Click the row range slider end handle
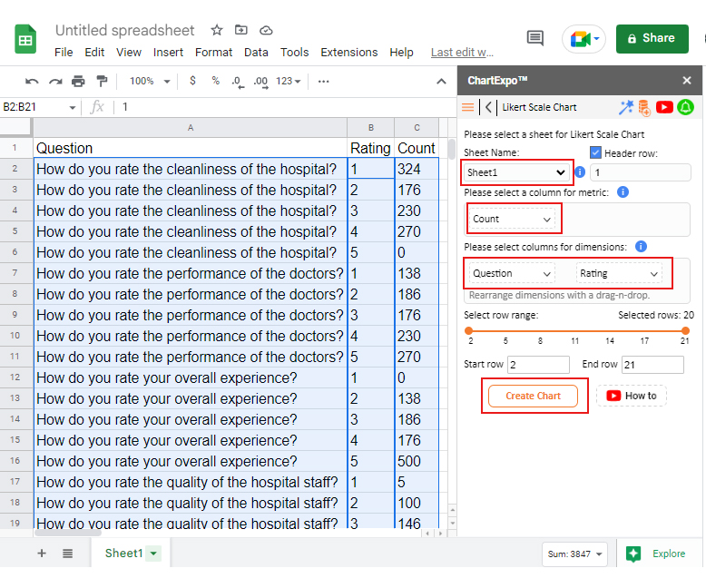 (686, 330)
